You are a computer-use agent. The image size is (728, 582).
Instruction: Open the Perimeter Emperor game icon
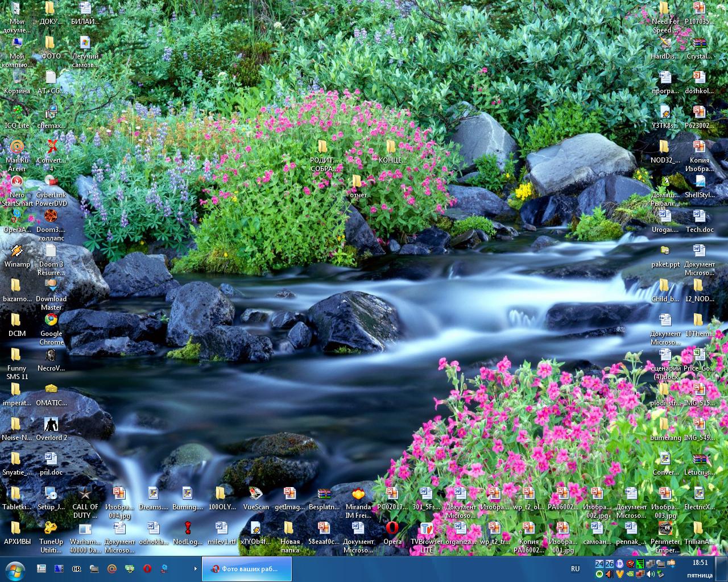pyautogui.click(x=665, y=537)
